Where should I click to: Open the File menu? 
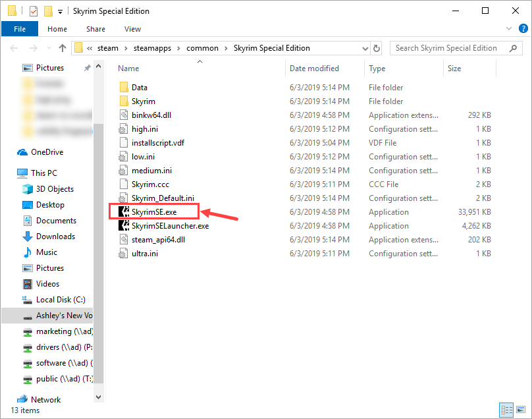pyautogui.click(x=19, y=29)
